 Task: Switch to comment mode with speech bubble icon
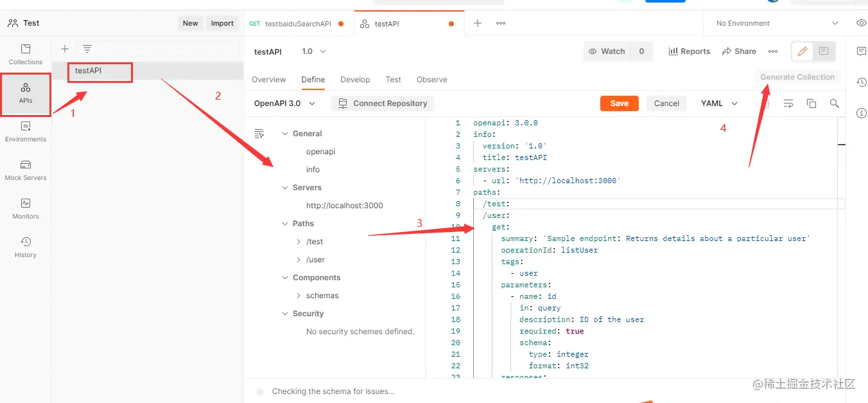[x=824, y=51]
